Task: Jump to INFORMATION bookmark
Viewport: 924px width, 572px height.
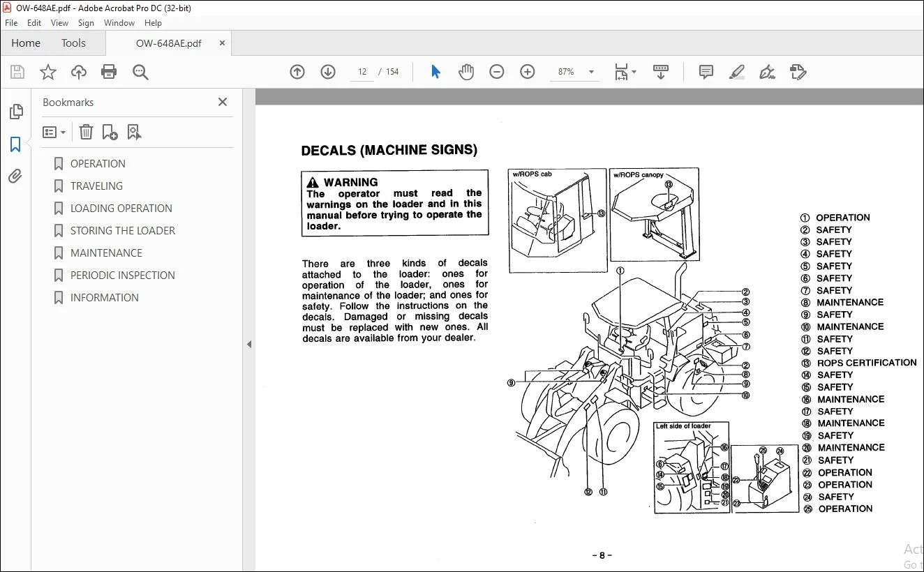Action: pyautogui.click(x=105, y=298)
